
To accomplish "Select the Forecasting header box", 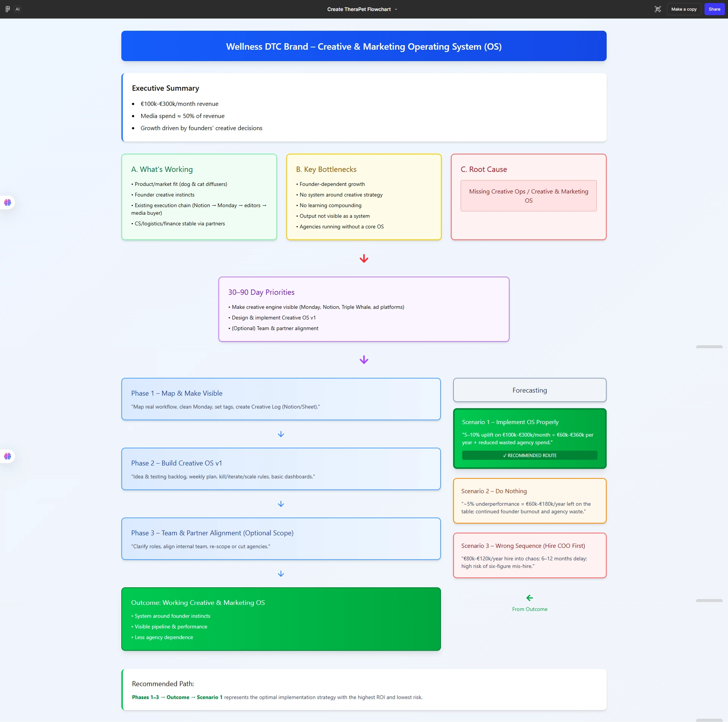I will point(529,390).
